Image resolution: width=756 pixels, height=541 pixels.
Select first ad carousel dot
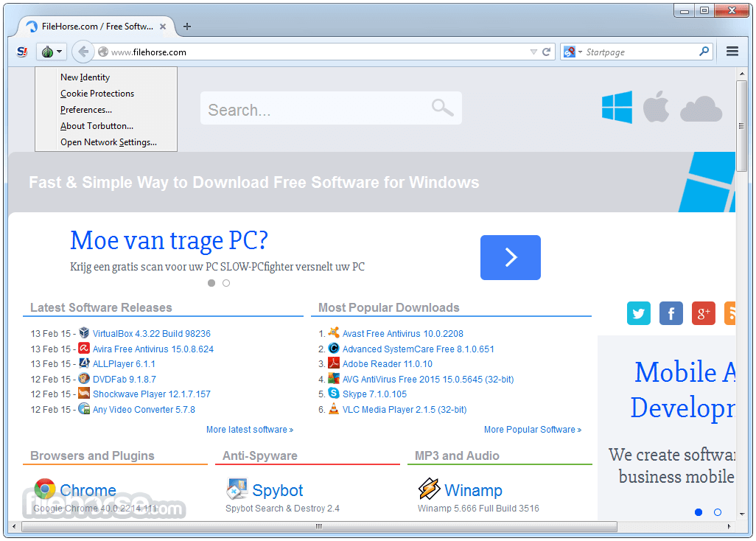pyautogui.click(x=211, y=283)
